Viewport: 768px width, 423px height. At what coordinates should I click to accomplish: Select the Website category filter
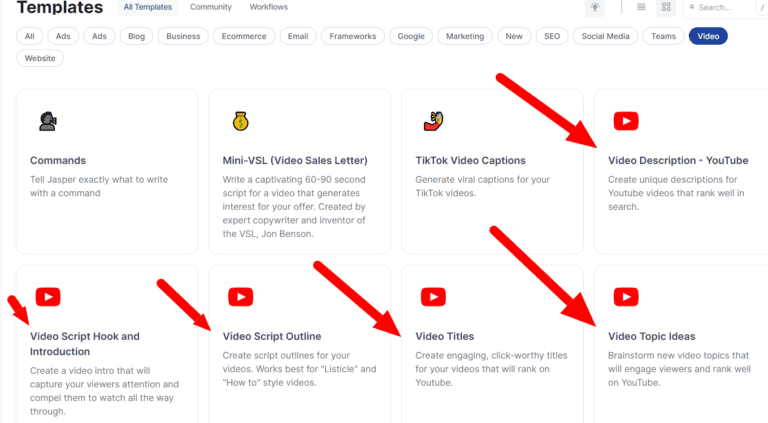(40, 58)
